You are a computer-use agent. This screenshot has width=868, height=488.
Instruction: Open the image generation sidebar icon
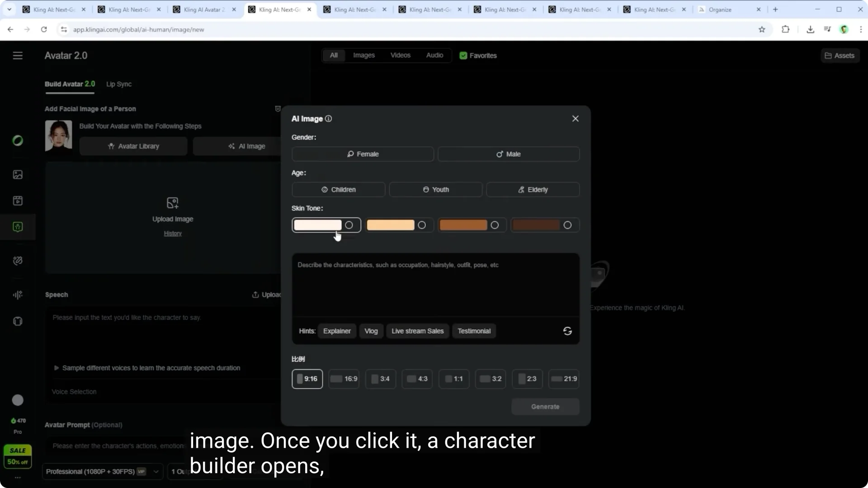pos(18,174)
